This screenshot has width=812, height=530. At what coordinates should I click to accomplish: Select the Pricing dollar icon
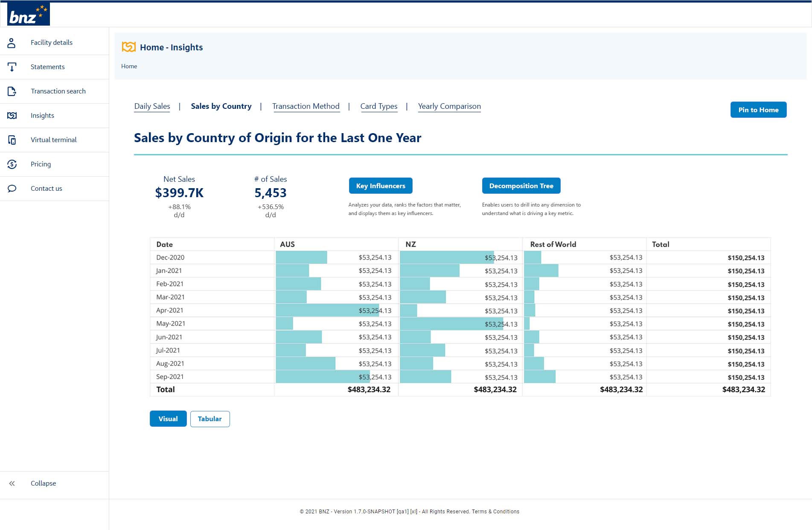click(12, 164)
